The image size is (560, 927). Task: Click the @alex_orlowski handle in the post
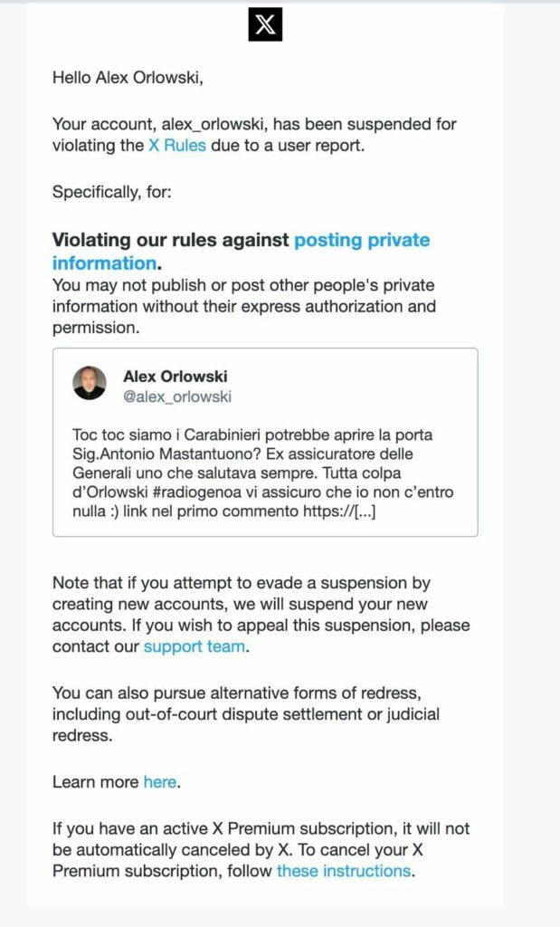(x=177, y=397)
